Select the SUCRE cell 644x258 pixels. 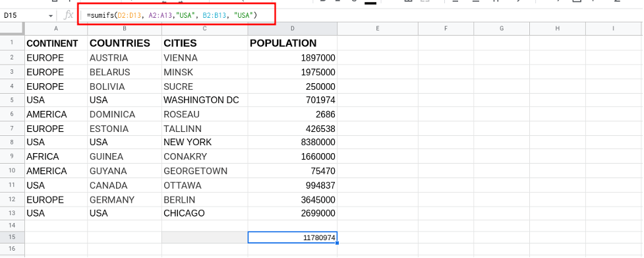(204, 86)
